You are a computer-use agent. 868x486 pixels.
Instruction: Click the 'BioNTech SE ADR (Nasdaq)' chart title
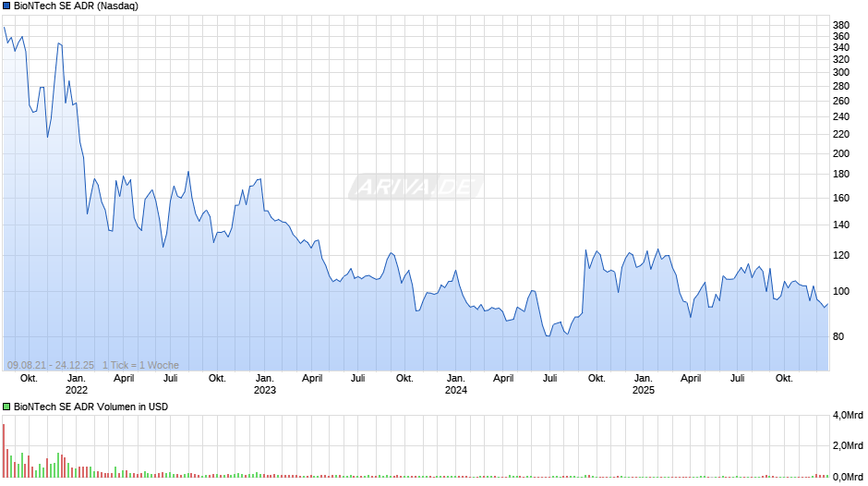(76, 6)
